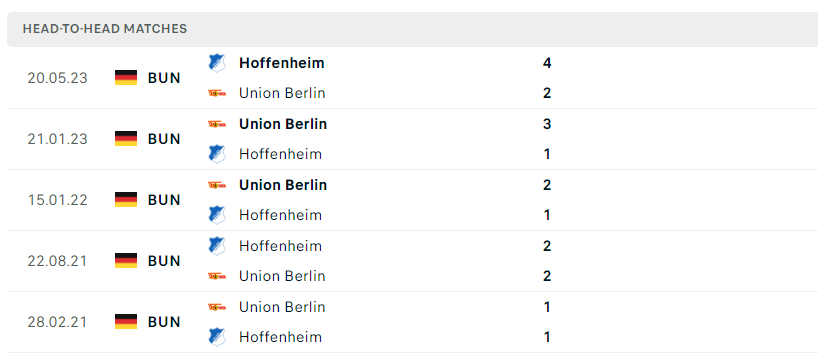Click Union Berlin score 3 on 21.01.23

(x=547, y=124)
